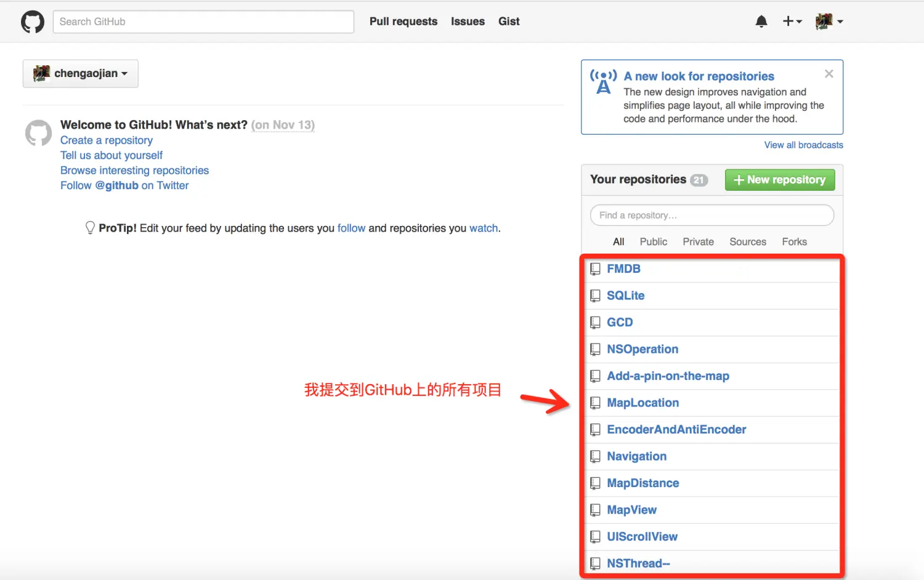924x580 pixels.
Task: Open the MapLocation repository
Action: point(642,403)
